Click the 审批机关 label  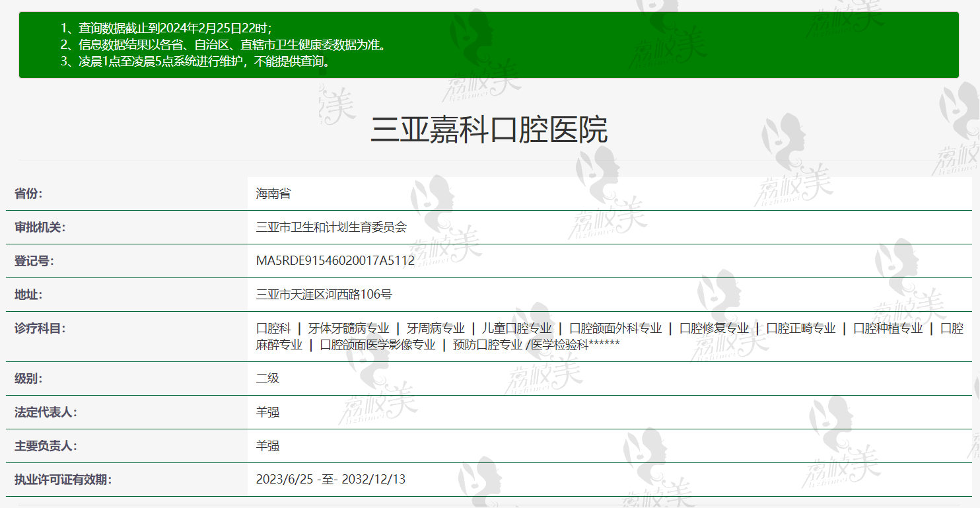pos(40,227)
